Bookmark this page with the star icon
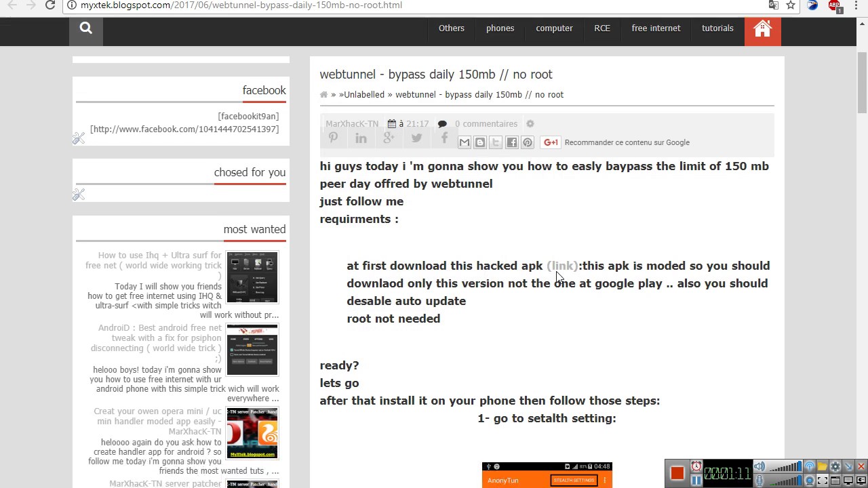 coord(791,5)
